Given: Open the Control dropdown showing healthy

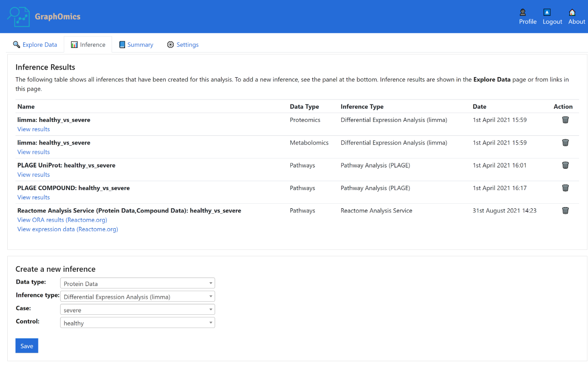Looking at the screenshot, I should click(x=137, y=323).
